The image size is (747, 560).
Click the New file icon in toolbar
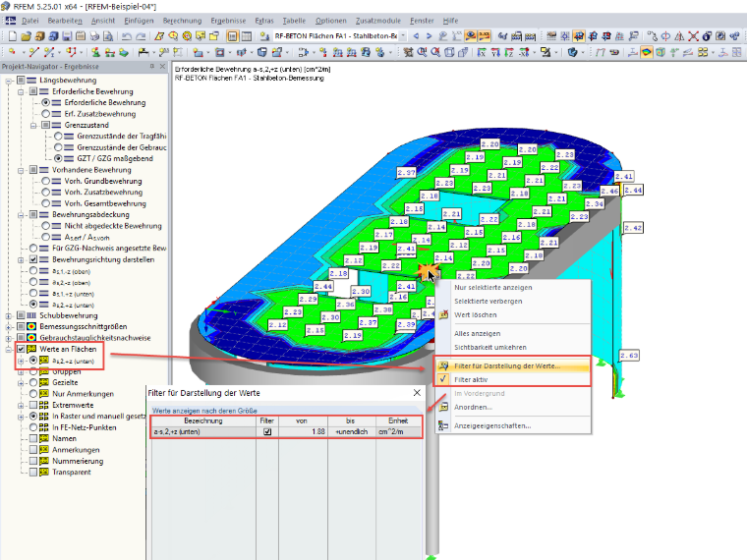[x=13, y=36]
